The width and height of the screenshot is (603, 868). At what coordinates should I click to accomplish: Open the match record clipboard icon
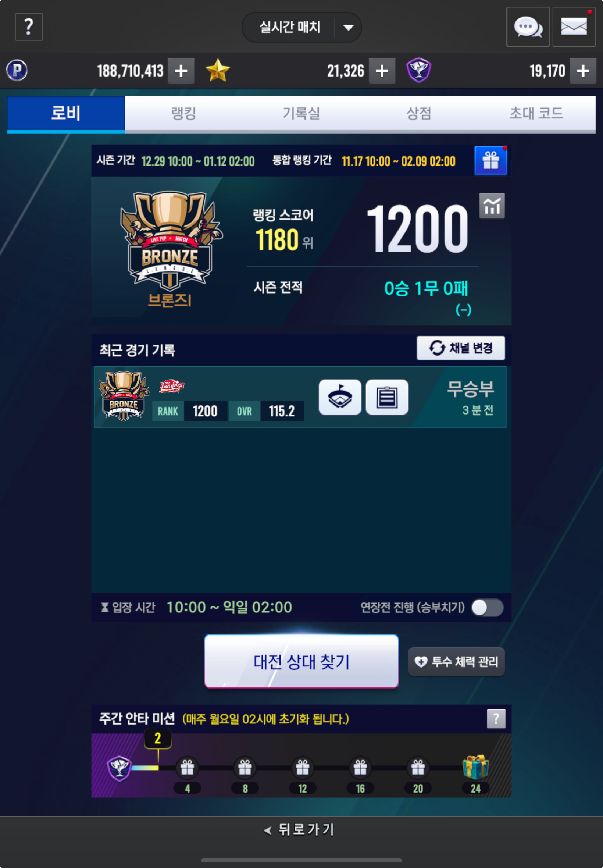[387, 397]
